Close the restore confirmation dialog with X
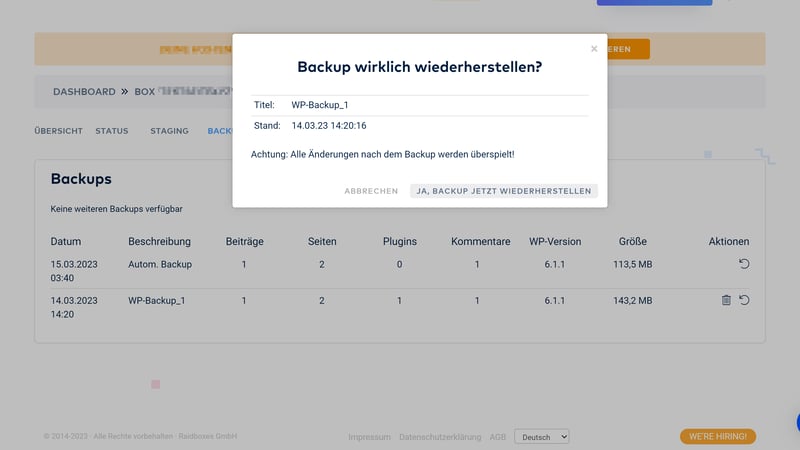800x450 pixels. click(x=594, y=48)
